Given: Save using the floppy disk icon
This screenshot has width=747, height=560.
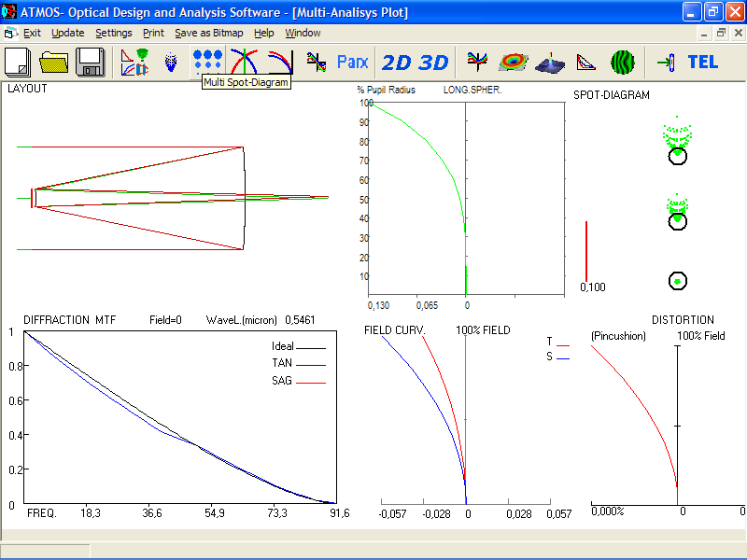Looking at the screenshot, I should [x=91, y=63].
